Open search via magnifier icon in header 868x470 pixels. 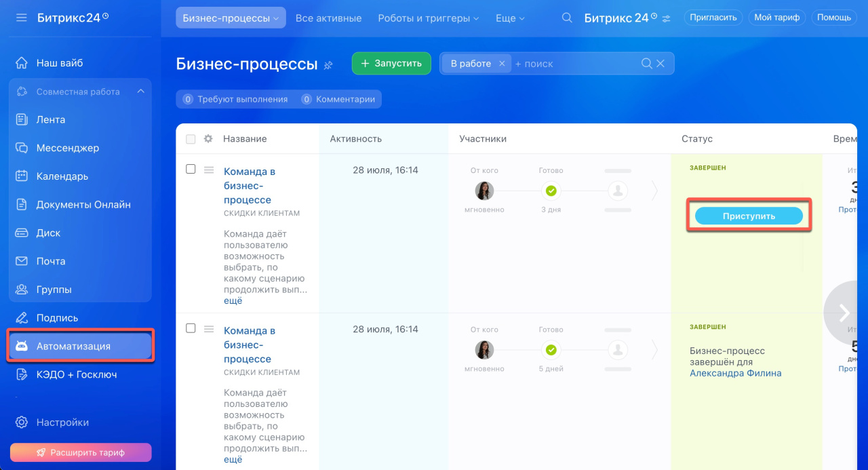567,18
